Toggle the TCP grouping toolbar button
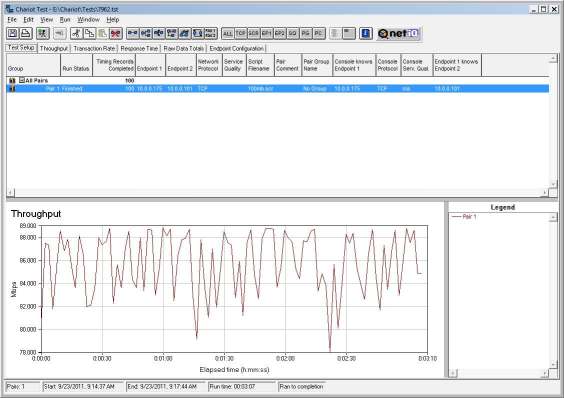 [241, 33]
